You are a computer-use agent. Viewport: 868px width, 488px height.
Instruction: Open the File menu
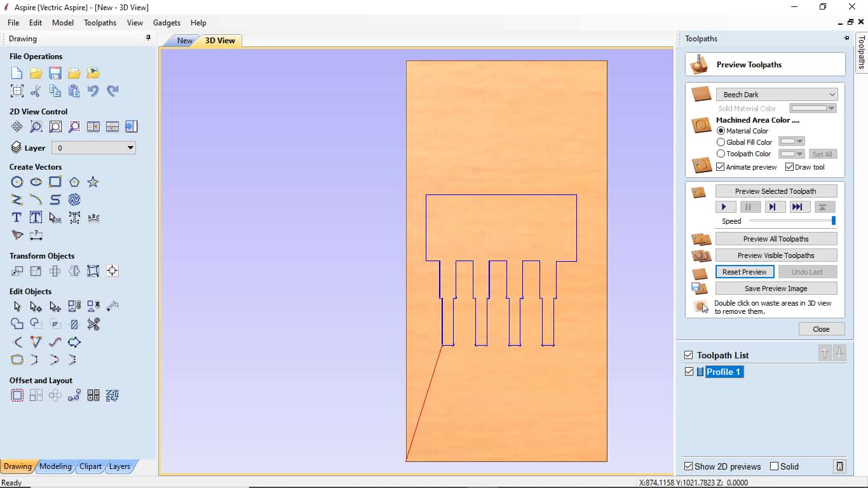(13, 22)
